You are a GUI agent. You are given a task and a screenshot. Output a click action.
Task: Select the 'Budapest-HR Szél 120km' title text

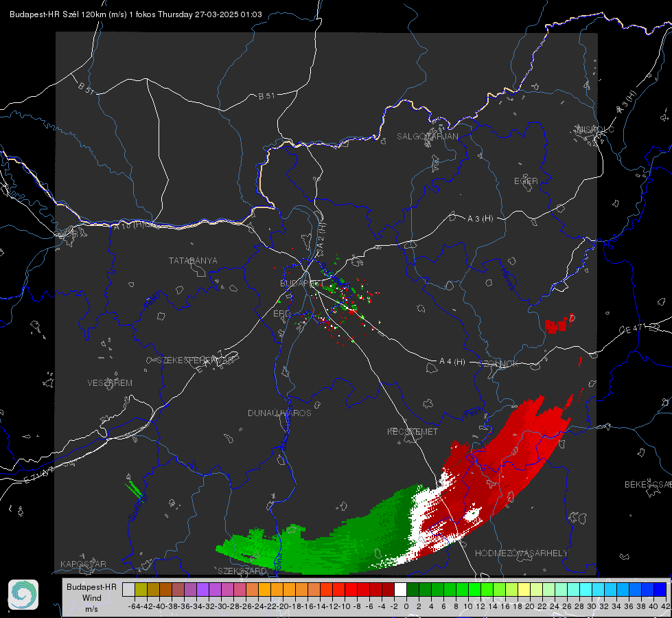click(58, 14)
